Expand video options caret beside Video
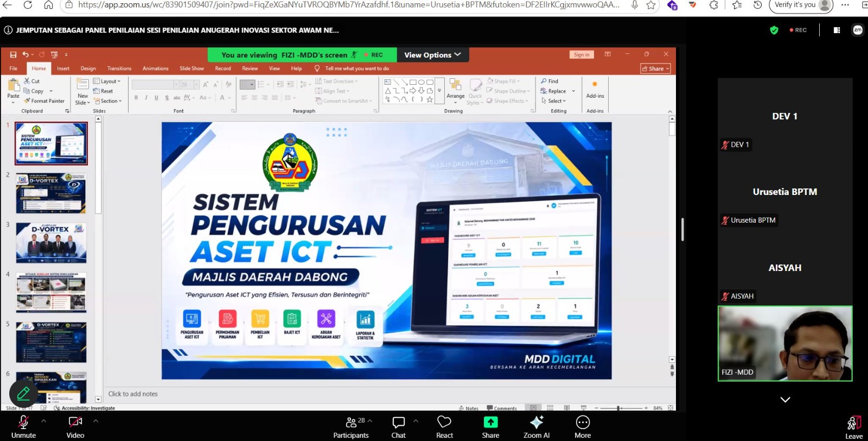 95,421
